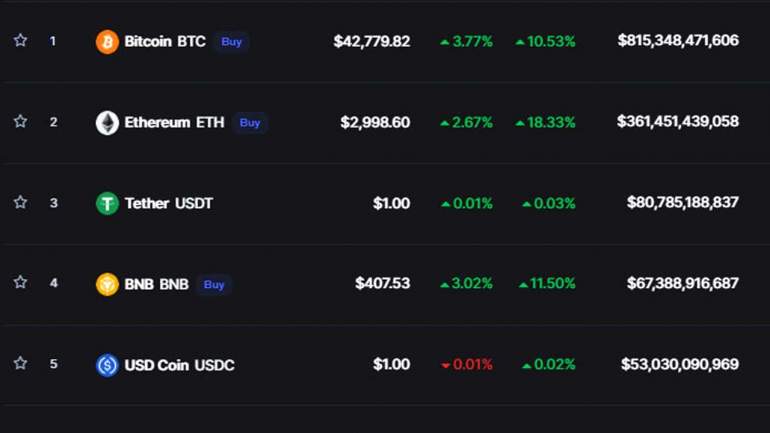Open the USD Coin USDC page link
This screenshot has height=433, width=770.
tap(179, 365)
